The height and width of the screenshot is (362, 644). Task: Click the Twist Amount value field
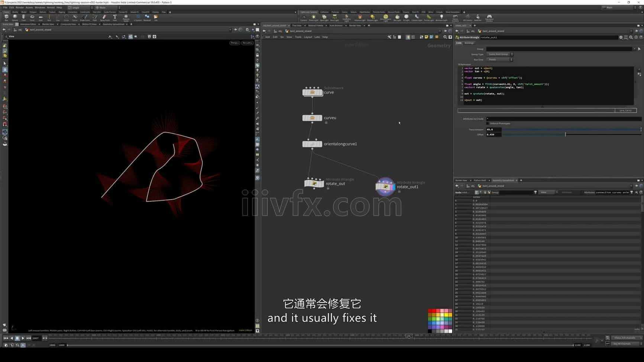tap(493, 130)
